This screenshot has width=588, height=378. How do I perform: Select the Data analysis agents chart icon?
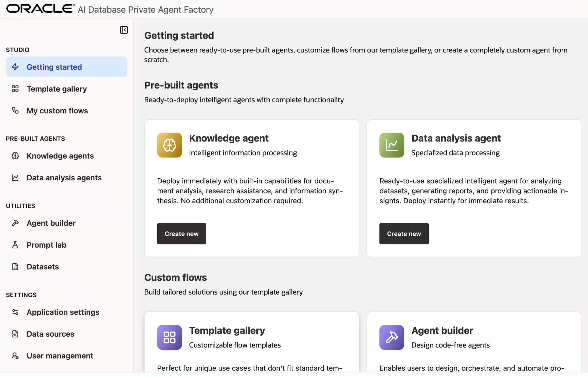pyautogui.click(x=15, y=178)
